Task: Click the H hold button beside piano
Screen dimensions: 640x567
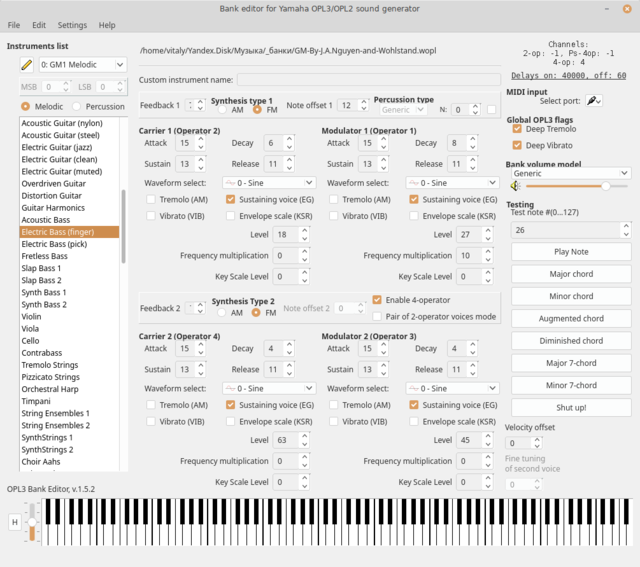Action: coord(15,522)
